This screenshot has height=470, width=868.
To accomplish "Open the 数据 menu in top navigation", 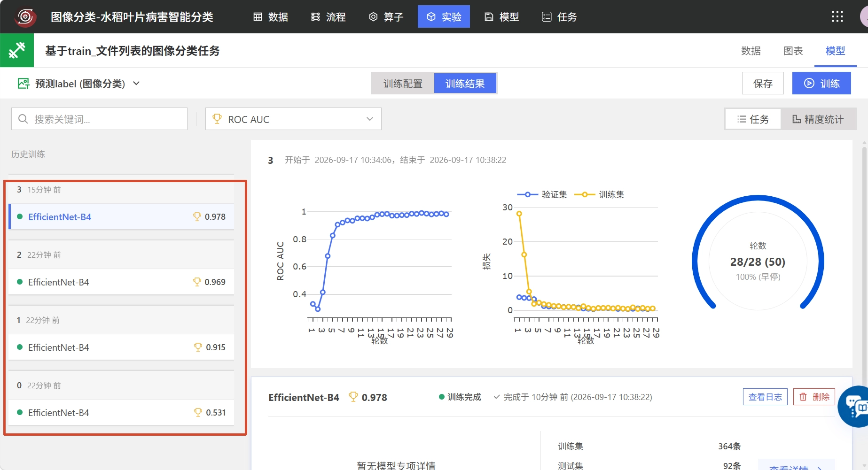I will (x=271, y=17).
